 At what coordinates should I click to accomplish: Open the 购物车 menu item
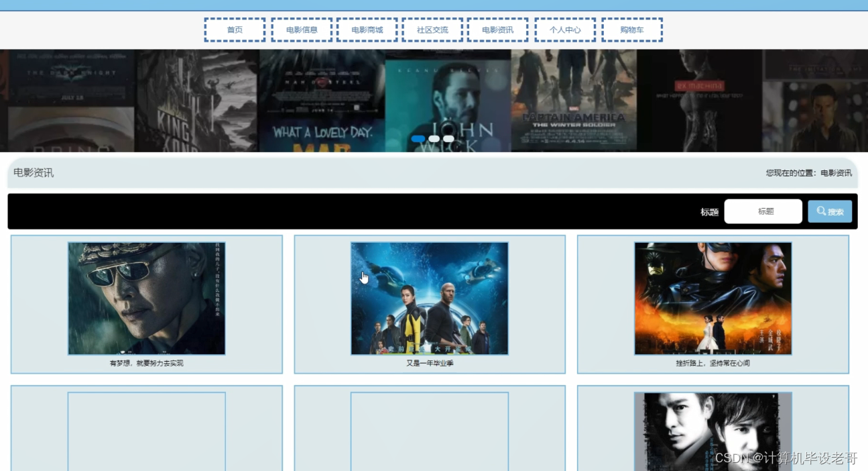coord(632,30)
